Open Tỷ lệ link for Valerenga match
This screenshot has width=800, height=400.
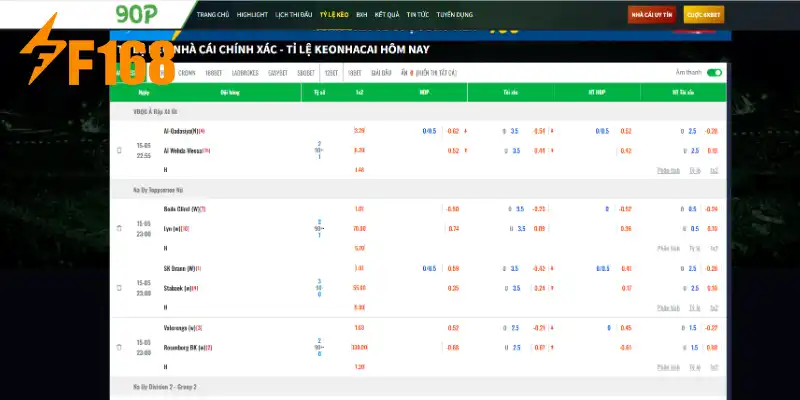coord(695,367)
